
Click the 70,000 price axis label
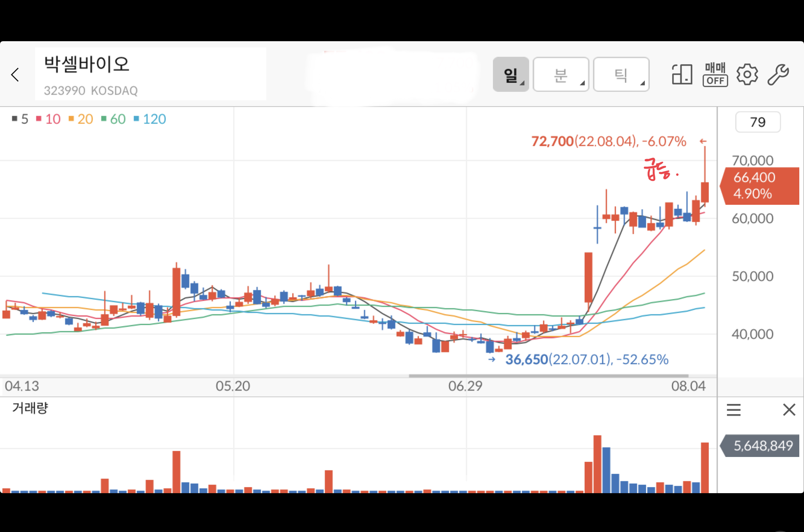(x=752, y=160)
